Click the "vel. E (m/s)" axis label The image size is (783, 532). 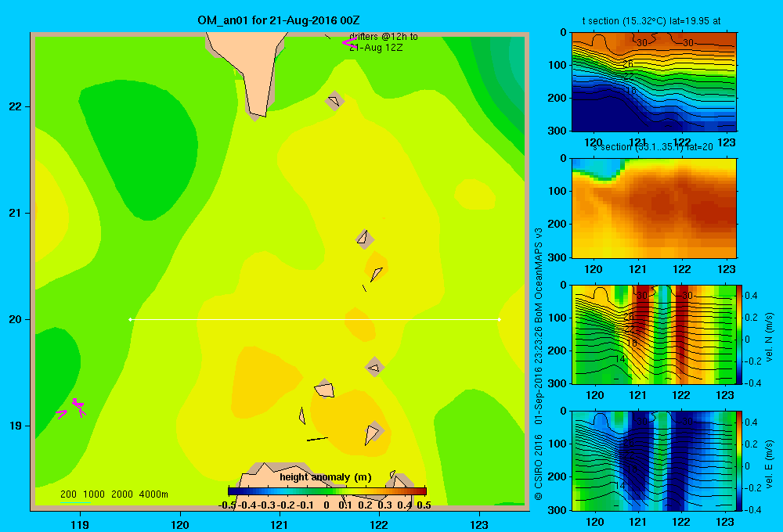point(769,463)
